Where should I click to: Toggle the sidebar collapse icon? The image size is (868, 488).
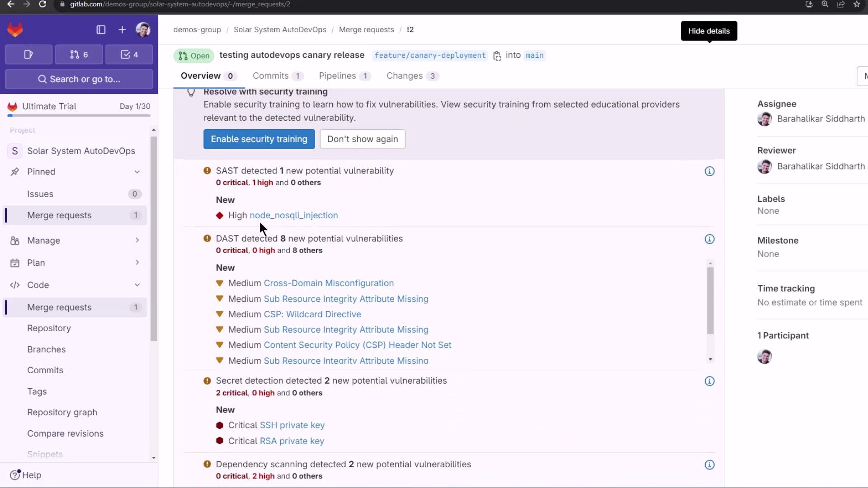point(101,30)
